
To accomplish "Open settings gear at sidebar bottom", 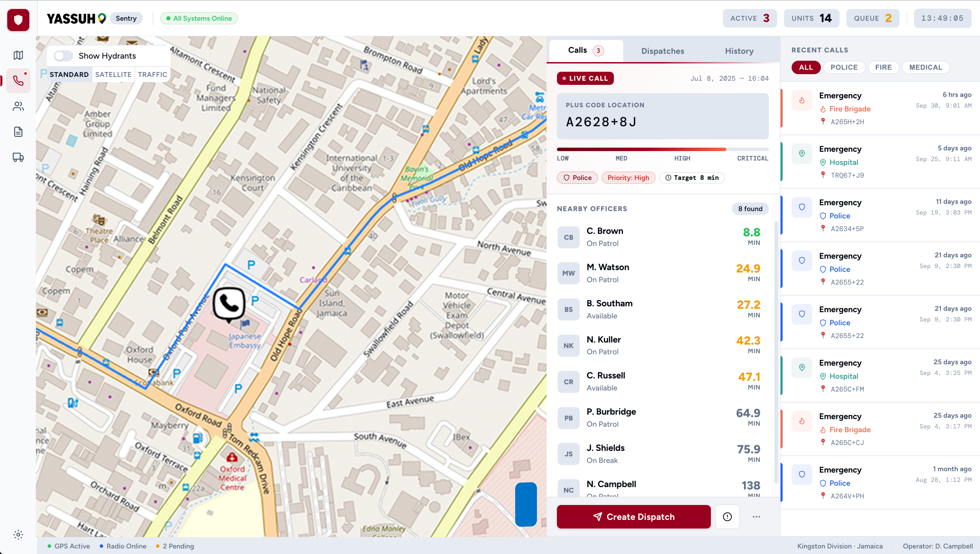I will (x=18, y=535).
